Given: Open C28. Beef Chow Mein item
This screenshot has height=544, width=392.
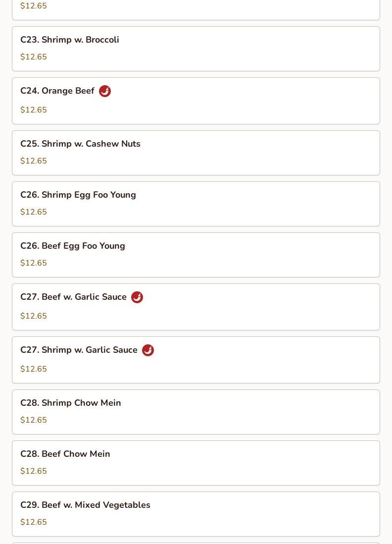Looking at the screenshot, I should pyautogui.click(x=65, y=454).
